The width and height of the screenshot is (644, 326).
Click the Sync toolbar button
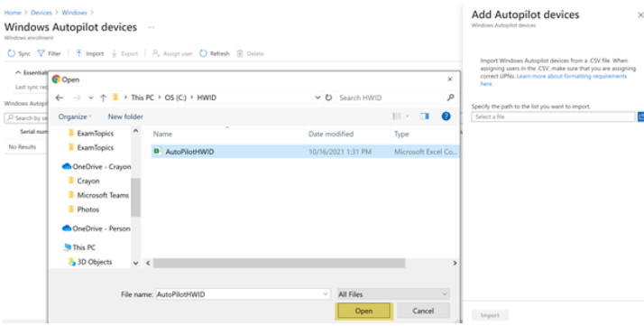coord(19,53)
